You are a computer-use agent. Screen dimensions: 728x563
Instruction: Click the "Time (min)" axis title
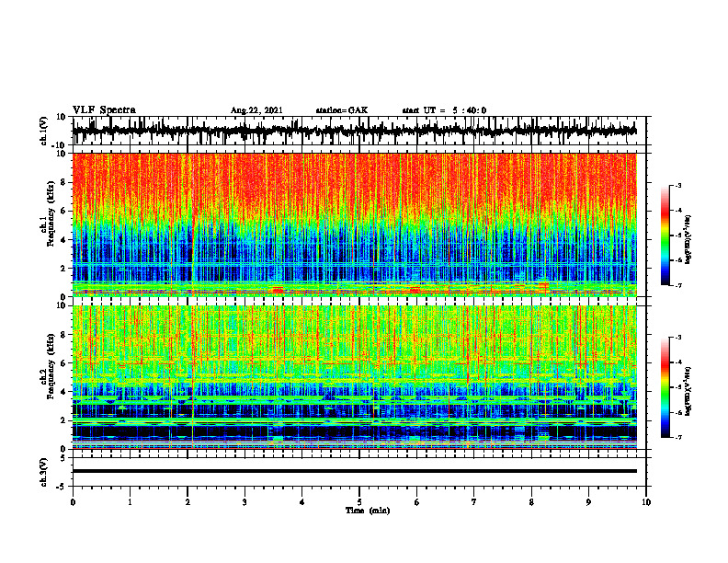(x=368, y=511)
